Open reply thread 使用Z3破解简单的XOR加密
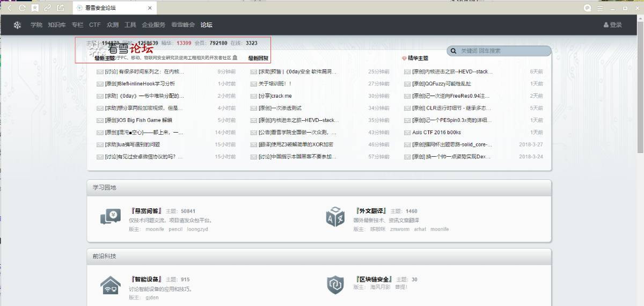The image size is (644, 306). click(x=296, y=145)
